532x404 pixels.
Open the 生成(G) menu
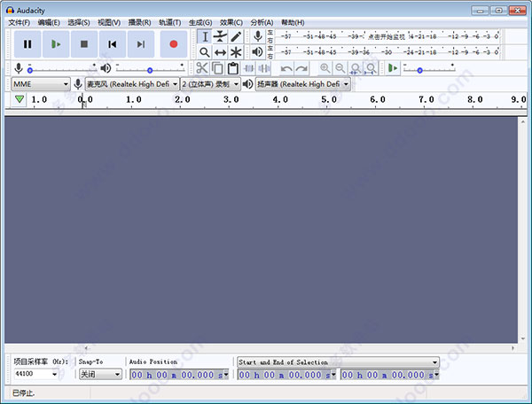(200, 23)
